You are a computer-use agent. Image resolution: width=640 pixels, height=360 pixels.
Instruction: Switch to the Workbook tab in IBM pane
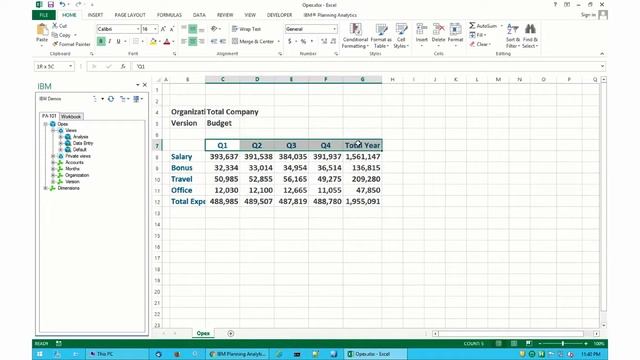click(x=71, y=116)
